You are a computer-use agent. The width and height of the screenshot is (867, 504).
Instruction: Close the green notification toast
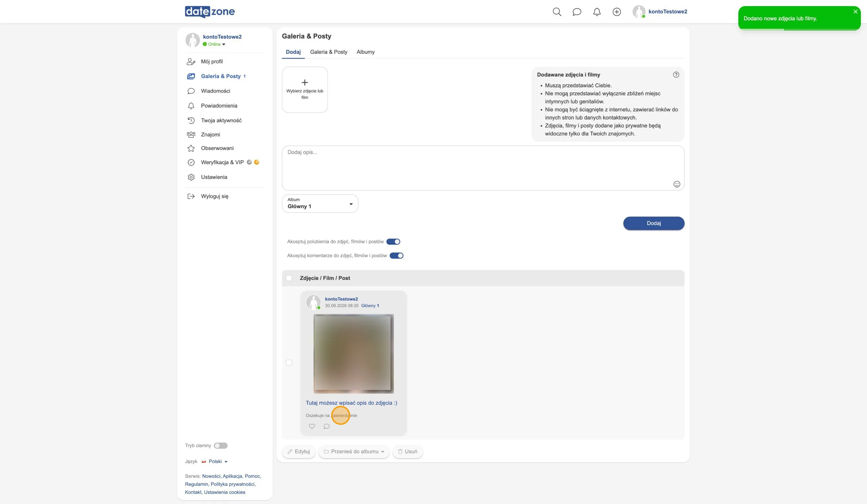[x=855, y=12]
